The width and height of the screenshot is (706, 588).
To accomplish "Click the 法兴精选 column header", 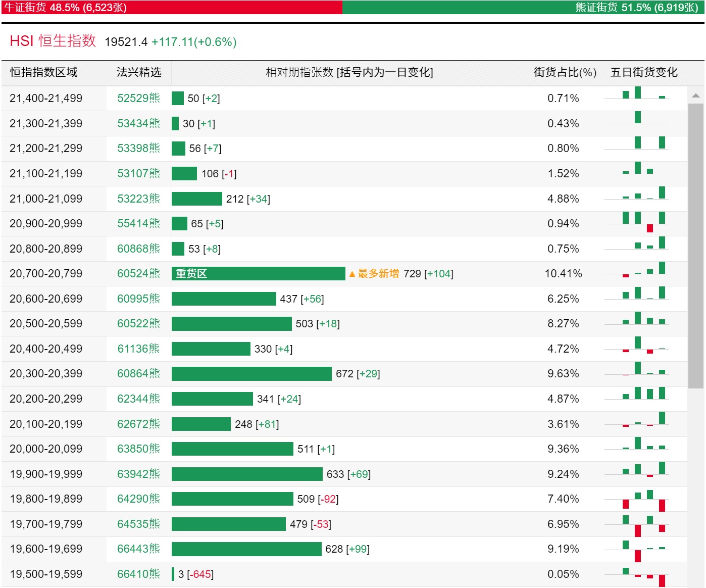I will click(139, 73).
